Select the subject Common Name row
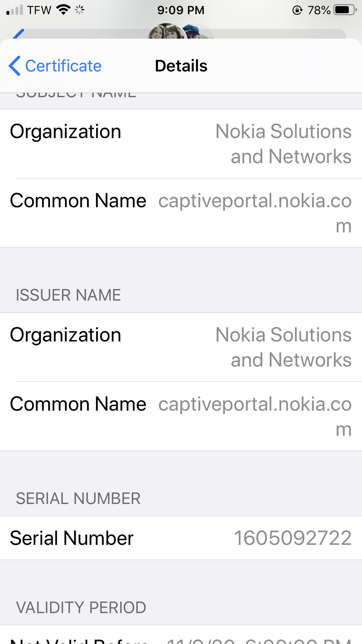This screenshot has height=644, width=362. 181,213
